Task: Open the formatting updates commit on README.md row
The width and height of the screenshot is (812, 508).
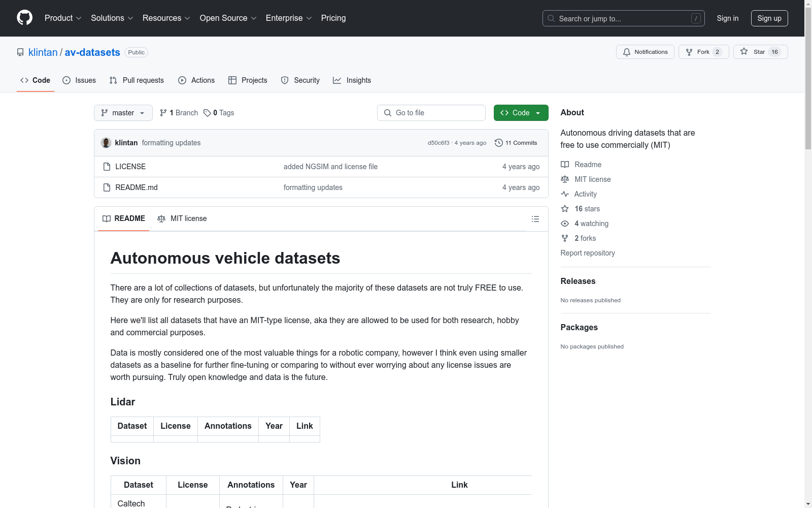Action: point(313,187)
